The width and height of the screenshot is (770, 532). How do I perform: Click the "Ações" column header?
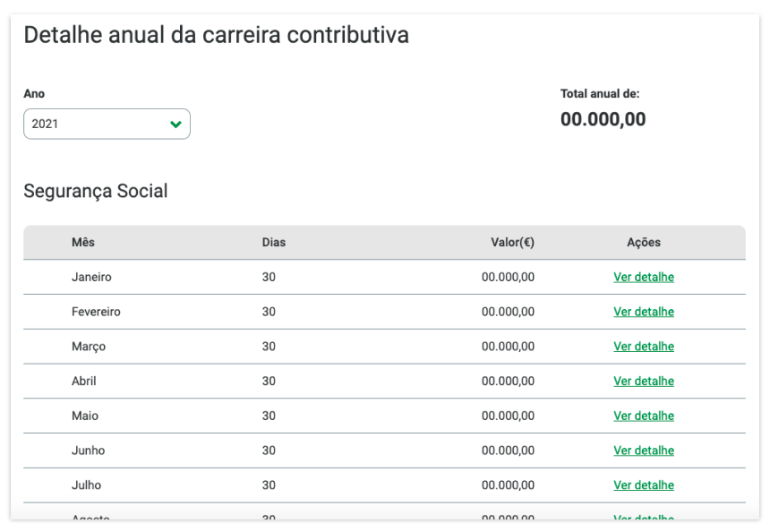(643, 242)
